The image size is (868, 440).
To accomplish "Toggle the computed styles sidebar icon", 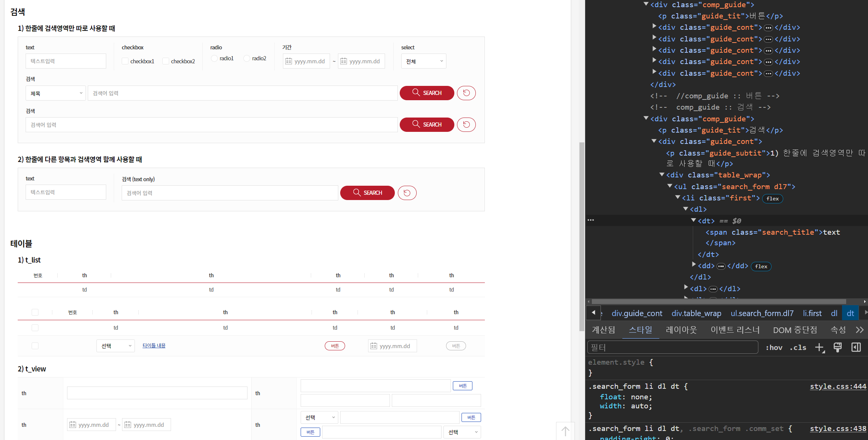I will (x=856, y=347).
